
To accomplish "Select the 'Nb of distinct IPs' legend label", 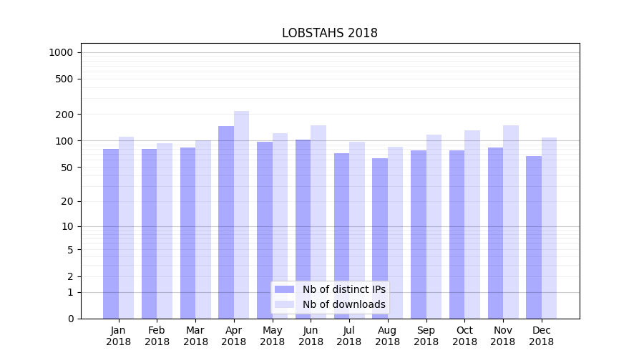I will point(343,289).
